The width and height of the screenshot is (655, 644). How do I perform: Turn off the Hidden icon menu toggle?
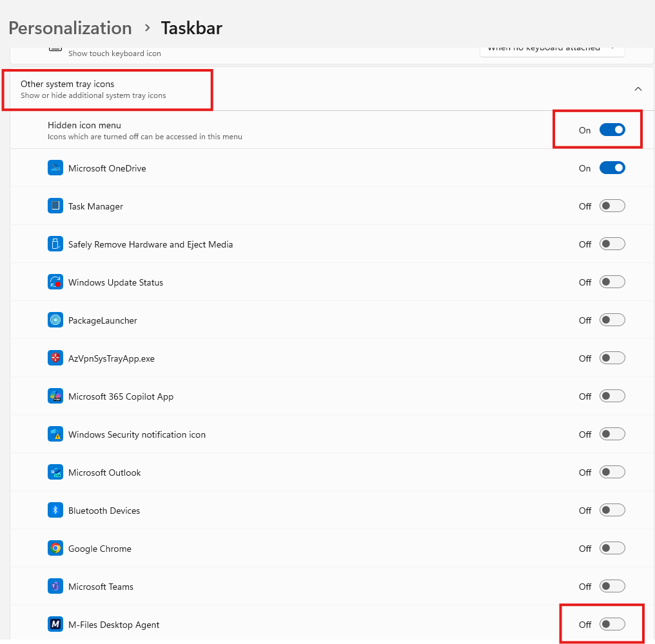(612, 130)
